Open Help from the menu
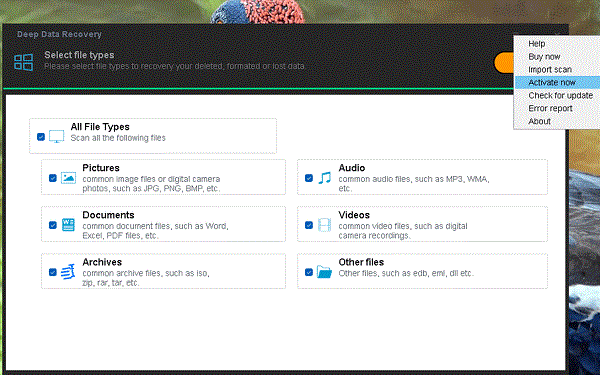Image resolution: width=600 pixels, height=375 pixels. [557, 44]
